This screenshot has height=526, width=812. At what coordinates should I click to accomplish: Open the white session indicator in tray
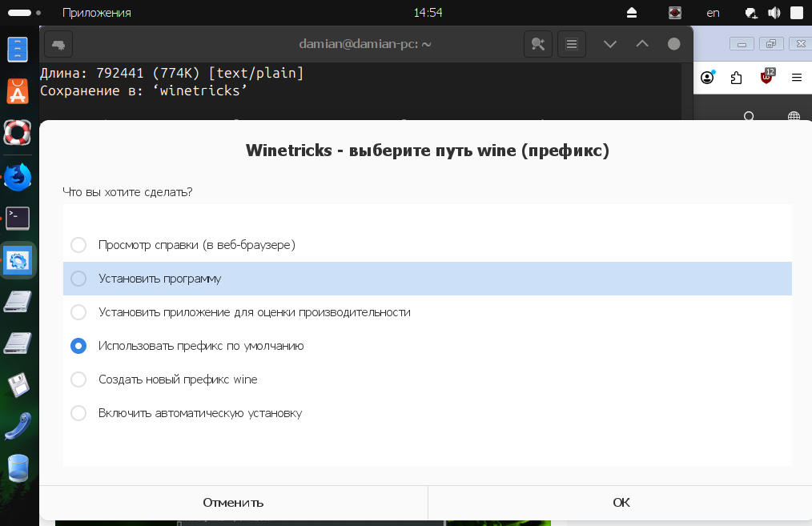[797, 13]
